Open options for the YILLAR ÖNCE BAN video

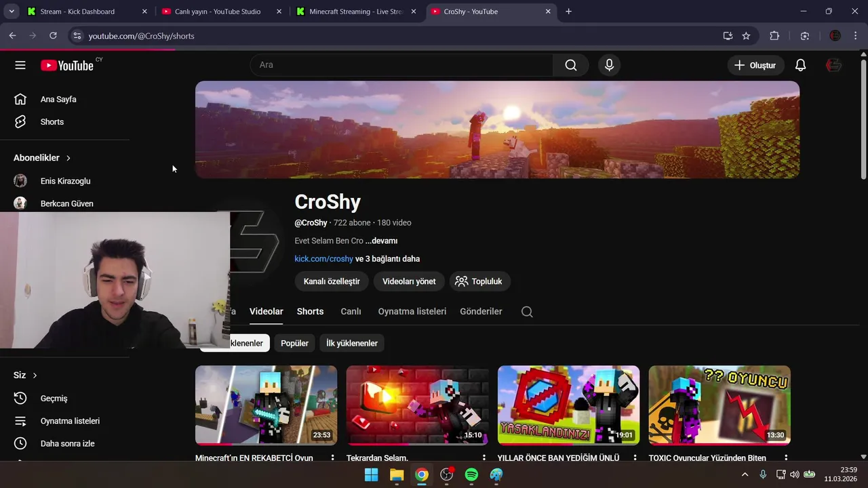(635, 458)
